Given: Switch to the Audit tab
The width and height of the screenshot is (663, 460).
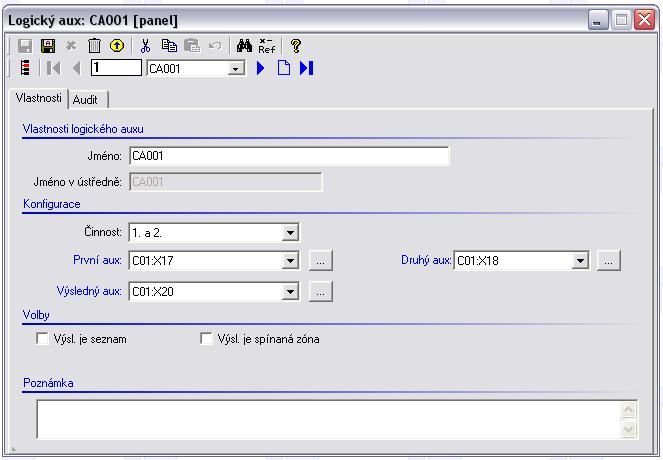Looking at the screenshot, I should (86, 100).
